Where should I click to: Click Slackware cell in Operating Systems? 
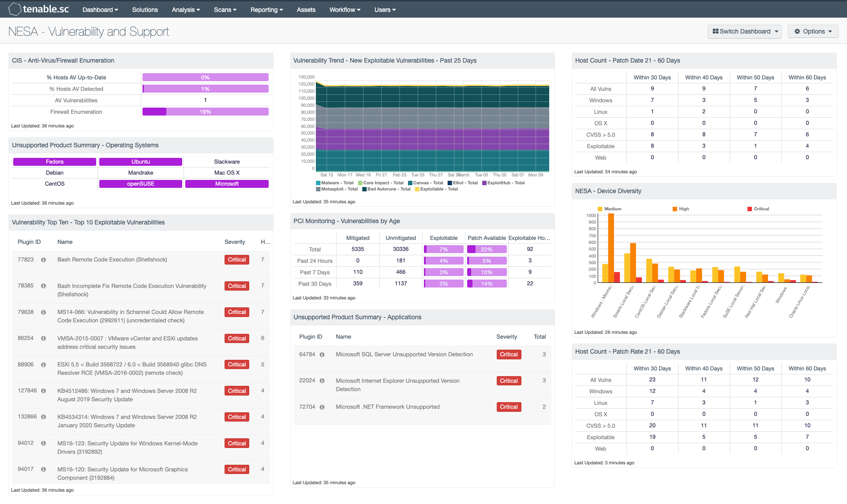227,162
